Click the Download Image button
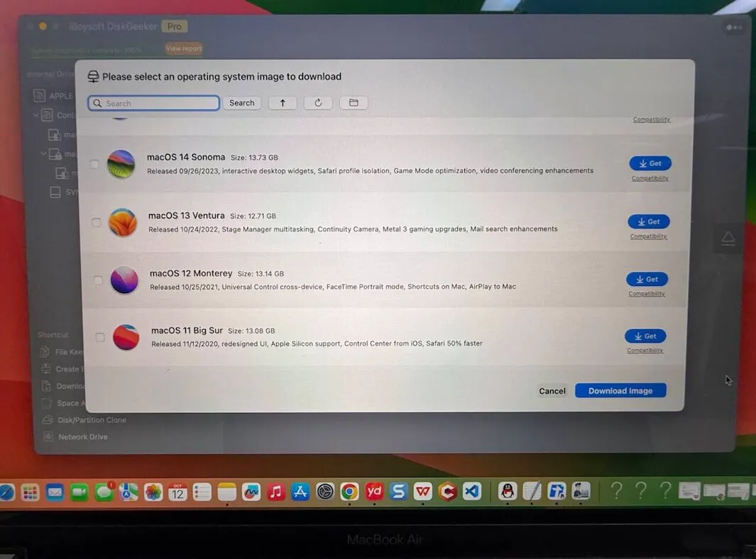 tap(620, 391)
